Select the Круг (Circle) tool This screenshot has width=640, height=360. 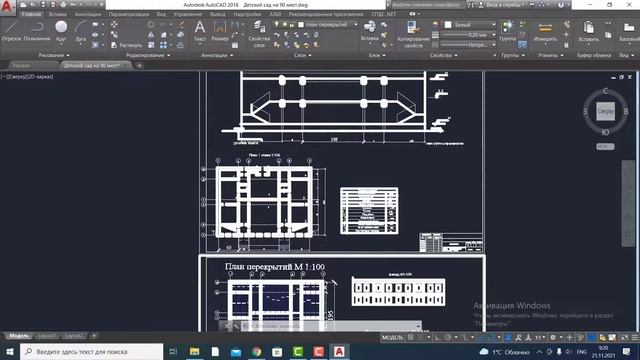pos(61,31)
